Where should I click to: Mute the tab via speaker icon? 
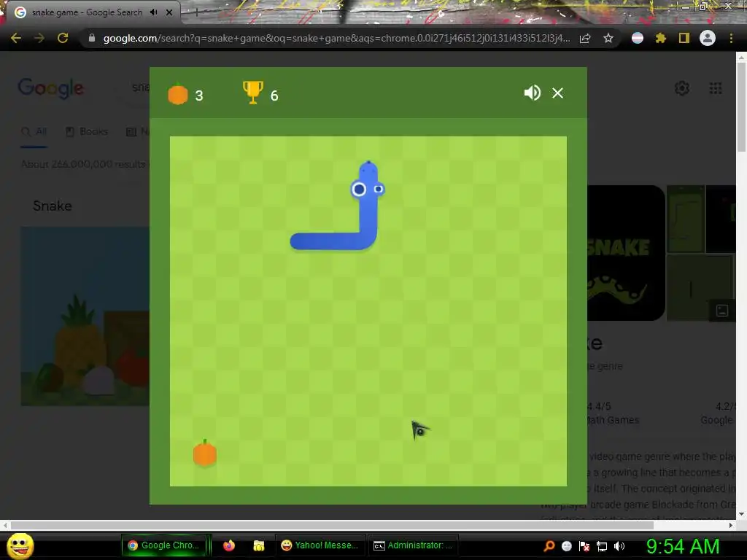click(x=153, y=12)
